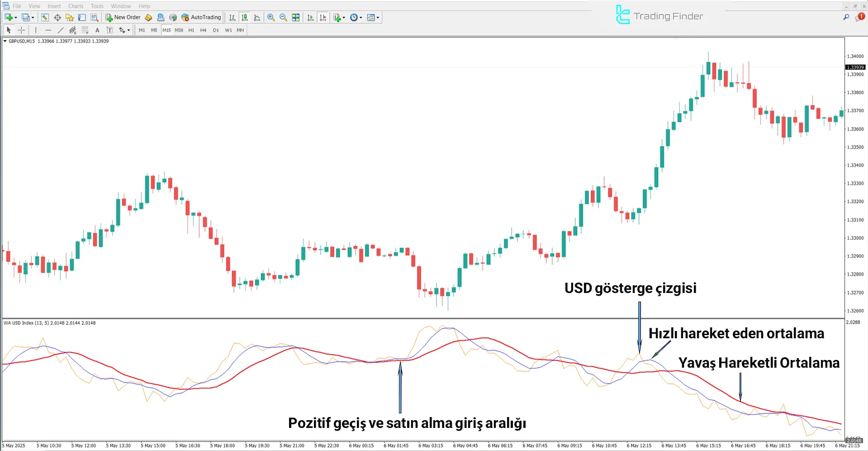This screenshot has height=451, width=868.
Task: Click the Periods clock icon
Action: 354,17
